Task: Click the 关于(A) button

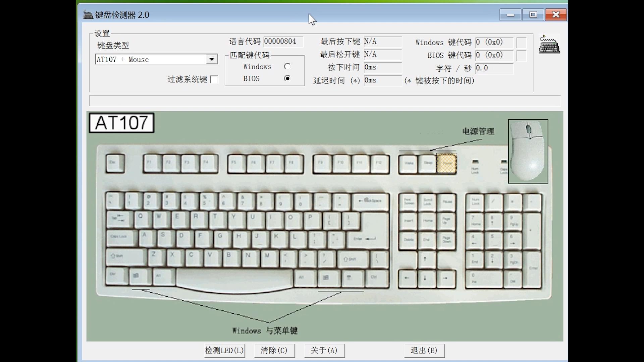Action: coord(324,350)
